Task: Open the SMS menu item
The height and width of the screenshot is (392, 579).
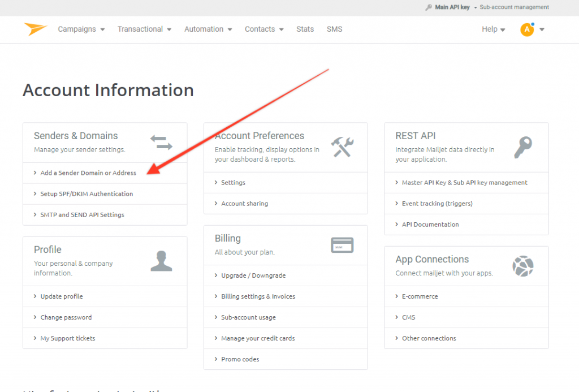Action: tap(335, 29)
